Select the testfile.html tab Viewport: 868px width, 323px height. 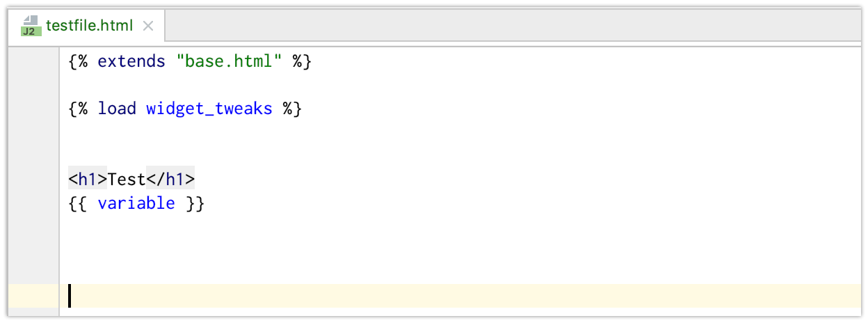[86, 26]
